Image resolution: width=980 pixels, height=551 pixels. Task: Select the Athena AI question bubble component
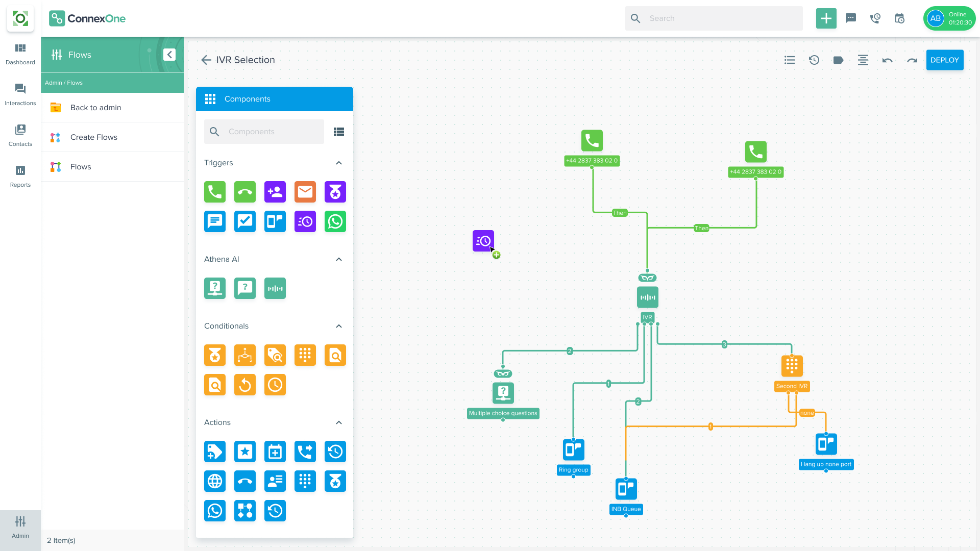245,288
